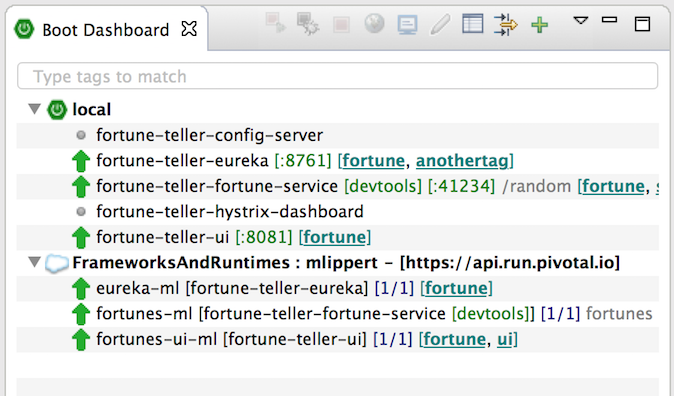Viewport: 674px width, 396px height.
Task: Close the Boot Dashboard tab
Action: [189, 29]
